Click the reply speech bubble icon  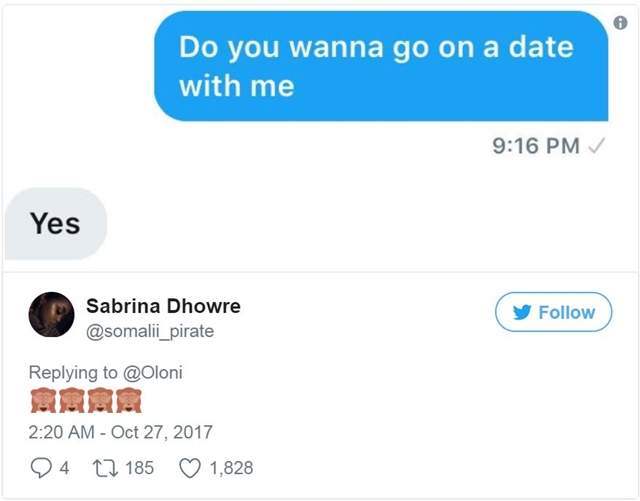(x=41, y=467)
